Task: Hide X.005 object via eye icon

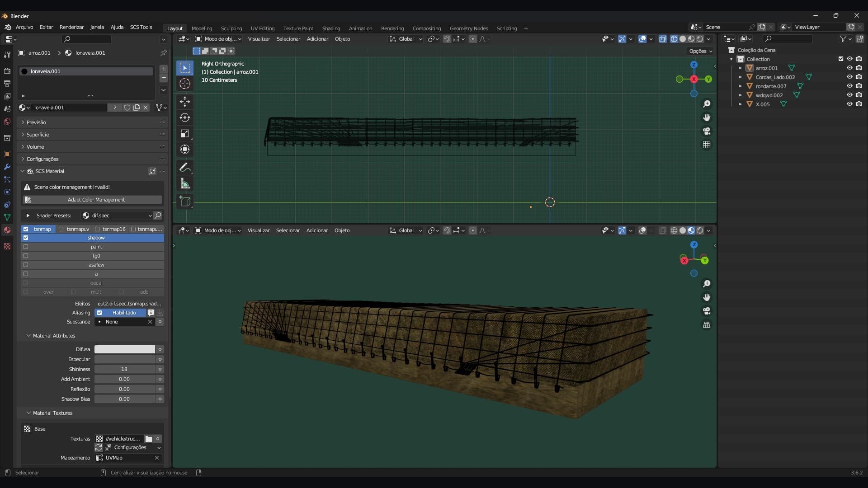Action: [849, 104]
